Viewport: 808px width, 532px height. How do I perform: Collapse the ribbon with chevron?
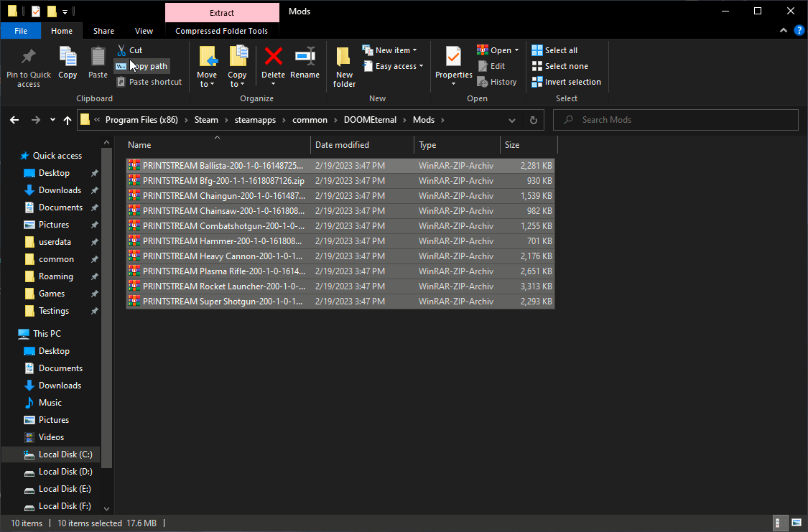click(x=784, y=31)
